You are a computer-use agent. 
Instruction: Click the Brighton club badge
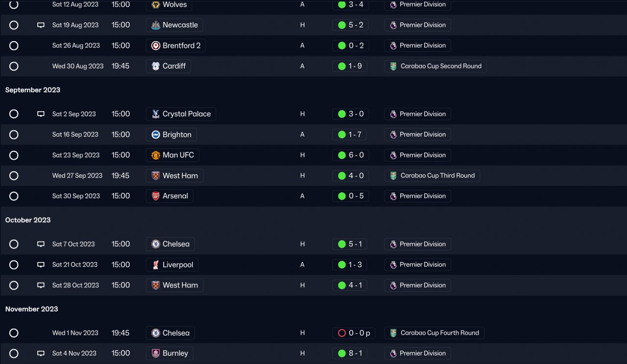click(155, 135)
